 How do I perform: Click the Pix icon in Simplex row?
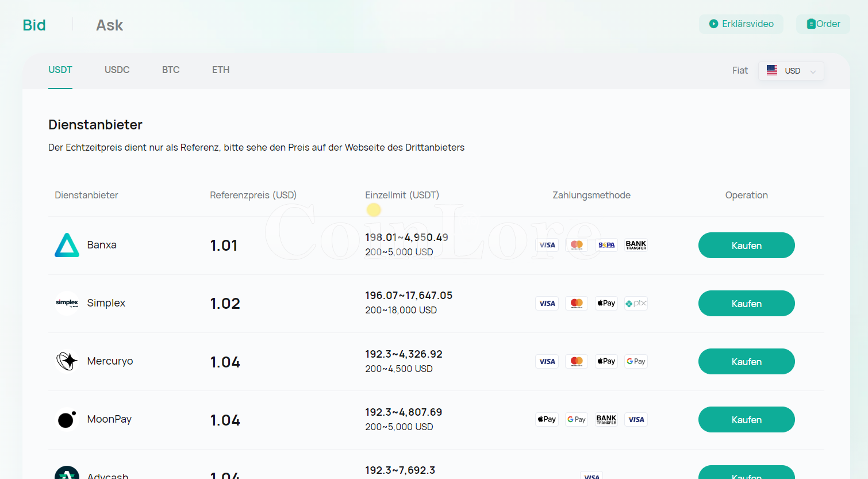pos(636,303)
